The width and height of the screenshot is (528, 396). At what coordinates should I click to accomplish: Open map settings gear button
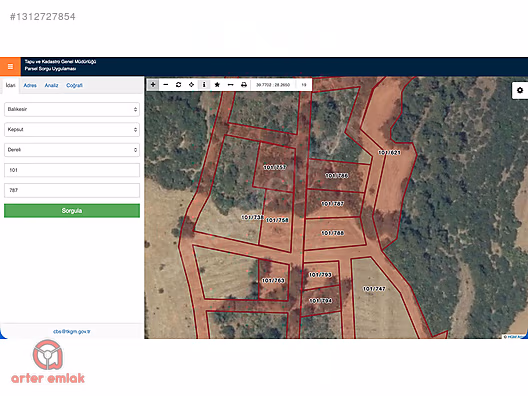click(x=520, y=90)
